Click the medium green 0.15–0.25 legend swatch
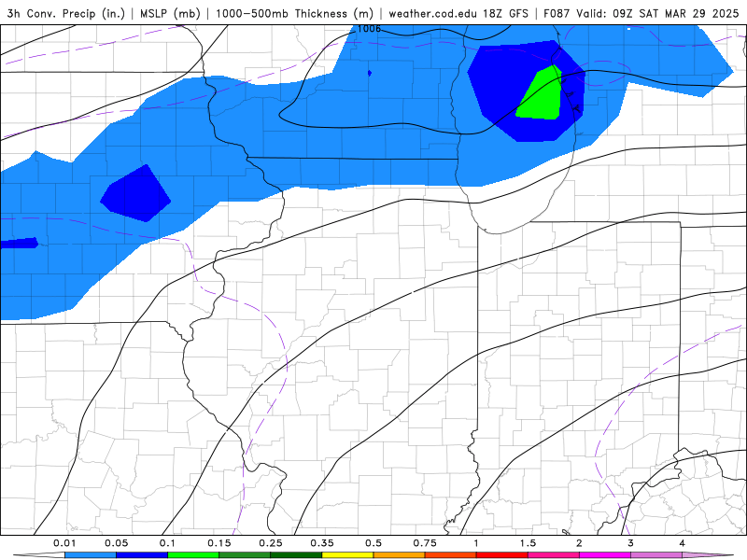 point(245,555)
